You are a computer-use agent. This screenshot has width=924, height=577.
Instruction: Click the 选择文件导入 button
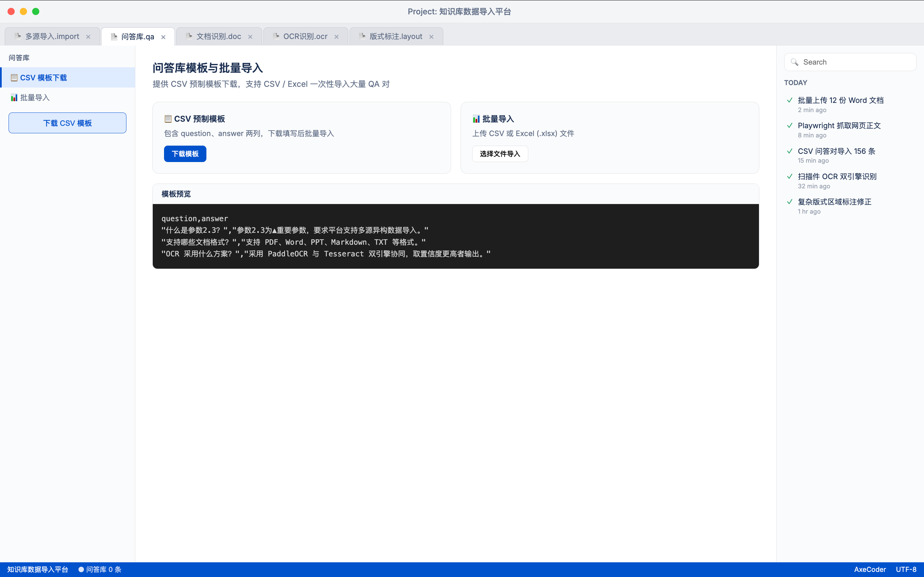[x=500, y=154]
